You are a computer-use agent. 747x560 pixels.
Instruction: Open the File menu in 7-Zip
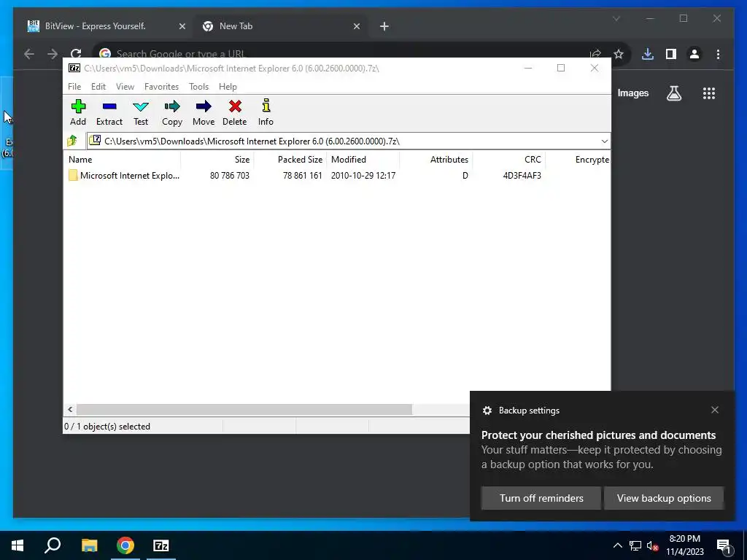pos(74,86)
